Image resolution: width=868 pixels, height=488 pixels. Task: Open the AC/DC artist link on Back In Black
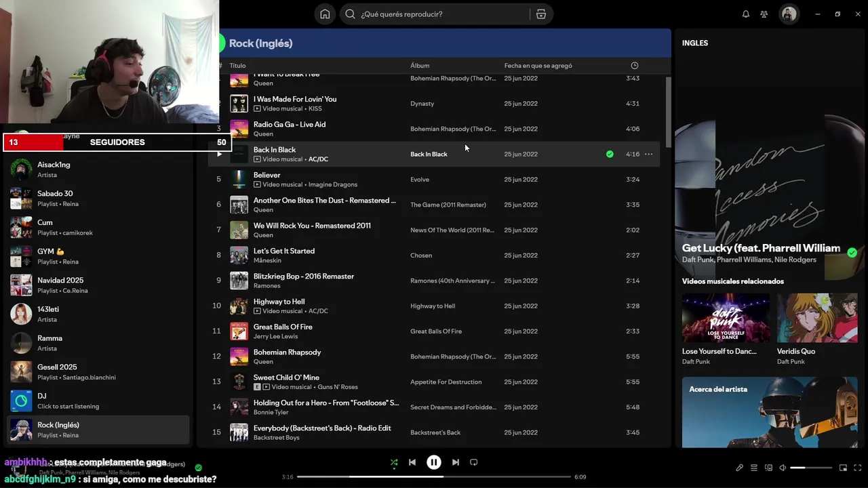pyautogui.click(x=318, y=159)
